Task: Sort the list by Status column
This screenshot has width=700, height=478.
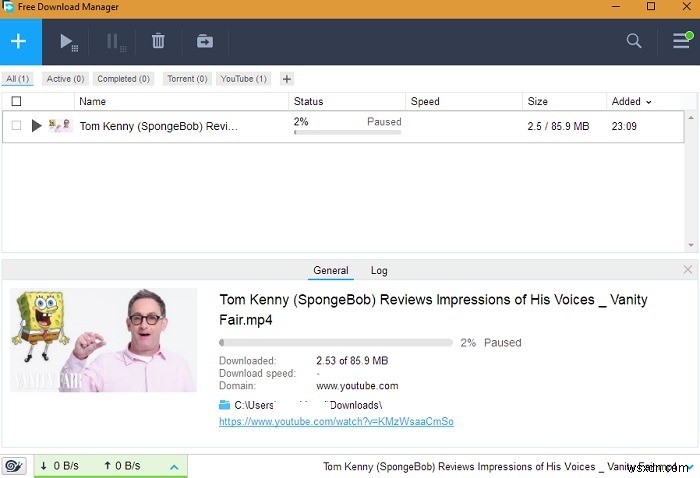Action: pos(308,101)
